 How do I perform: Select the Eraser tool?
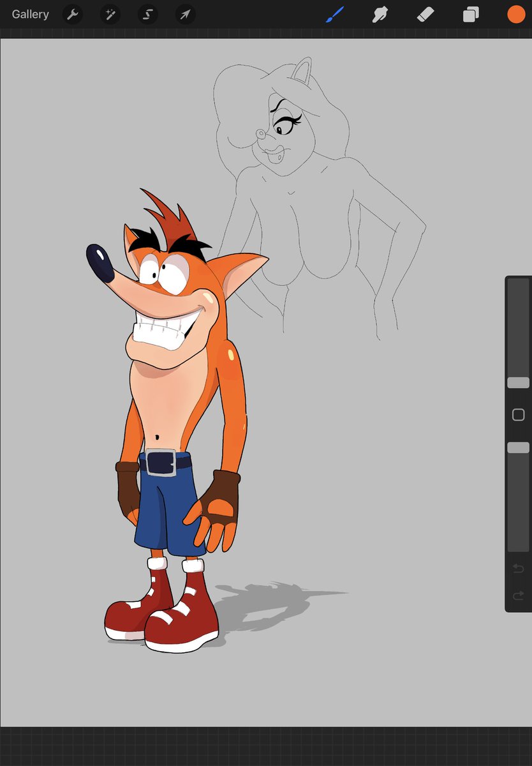pos(425,14)
